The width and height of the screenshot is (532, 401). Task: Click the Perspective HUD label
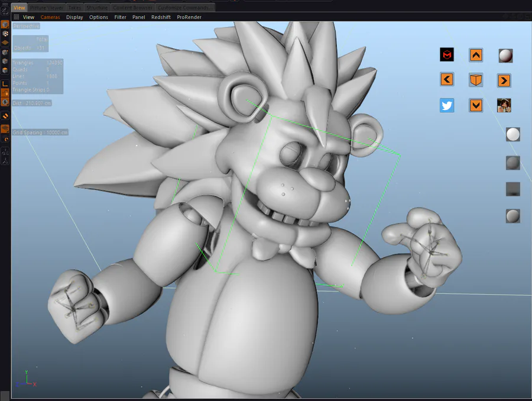[x=26, y=26]
